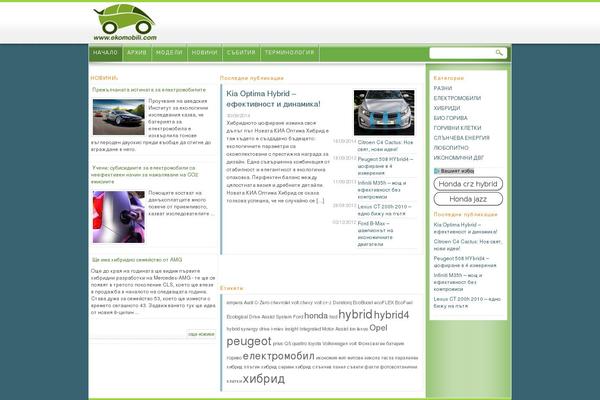Screen dimensions: 600x400
Task: Select the ХИБРИДИ category
Action: (447, 108)
